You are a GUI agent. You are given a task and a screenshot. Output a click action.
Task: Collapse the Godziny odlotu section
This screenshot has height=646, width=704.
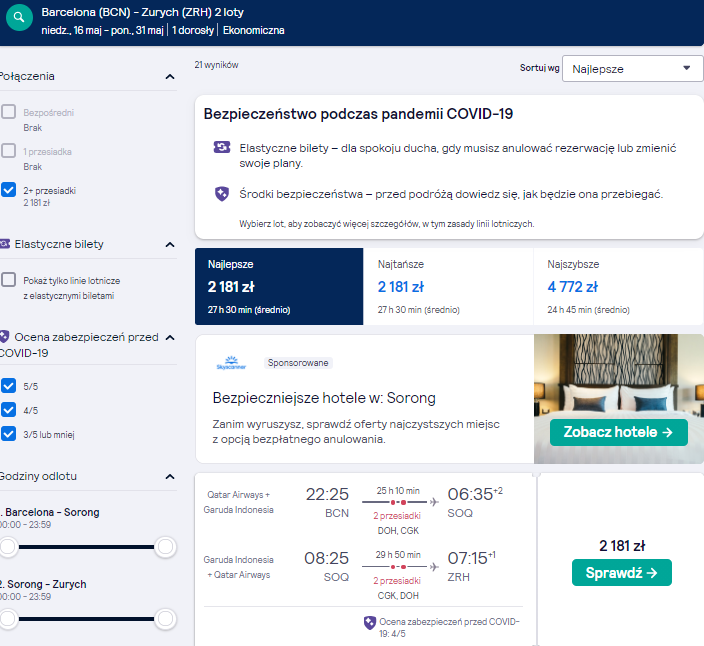170,477
